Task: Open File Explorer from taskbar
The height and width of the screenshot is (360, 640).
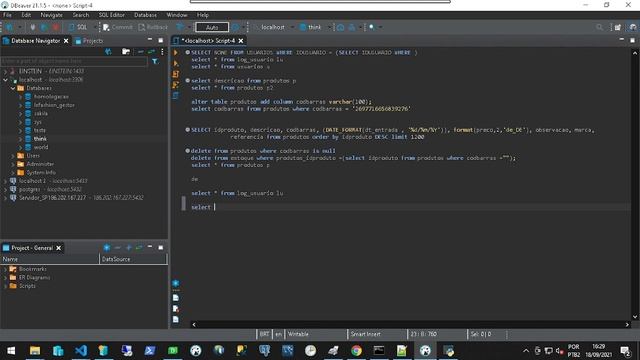Action: pos(35,351)
